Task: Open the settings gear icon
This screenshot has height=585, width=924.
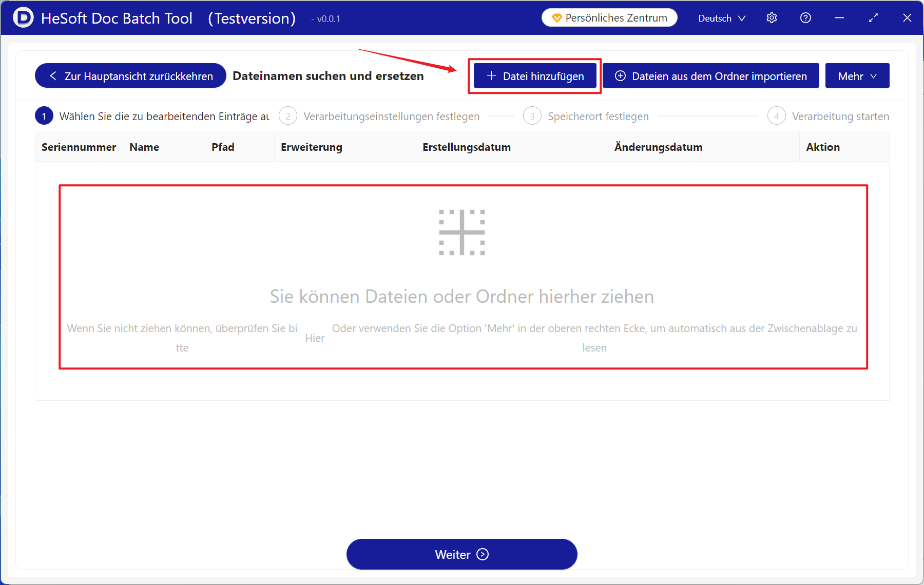Action: coord(772,18)
